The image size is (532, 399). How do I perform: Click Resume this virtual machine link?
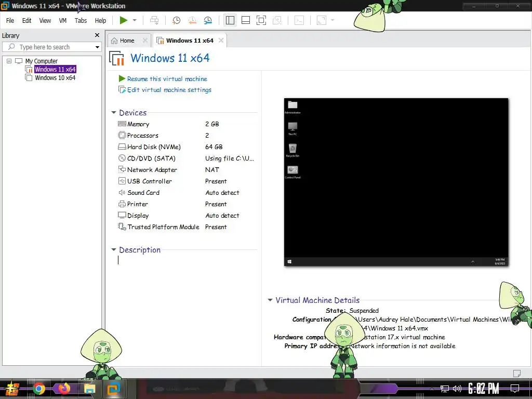click(x=167, y=79)
